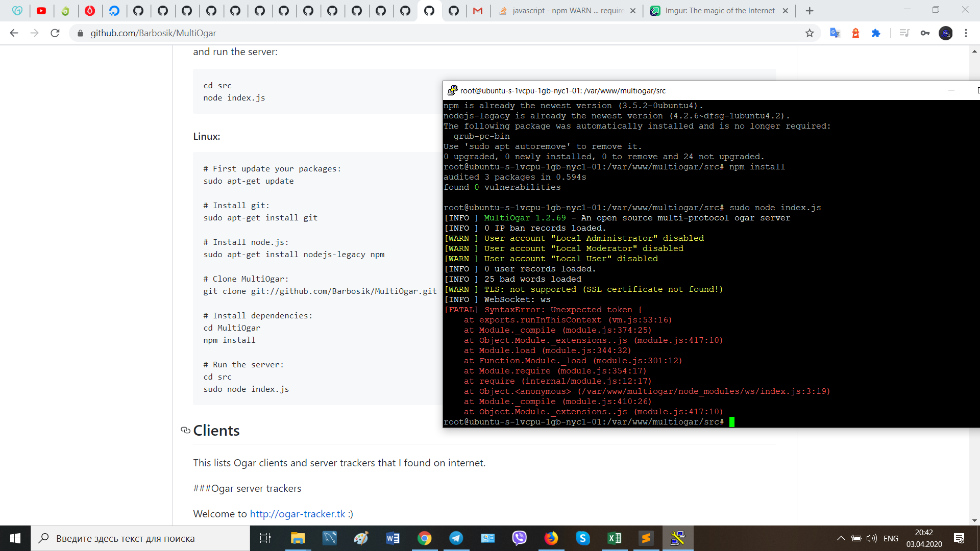Viewport: 980px width, 551px height.
Task: Click the battery status tray icon
Action: pyautogui.click(x=856, y=538)
